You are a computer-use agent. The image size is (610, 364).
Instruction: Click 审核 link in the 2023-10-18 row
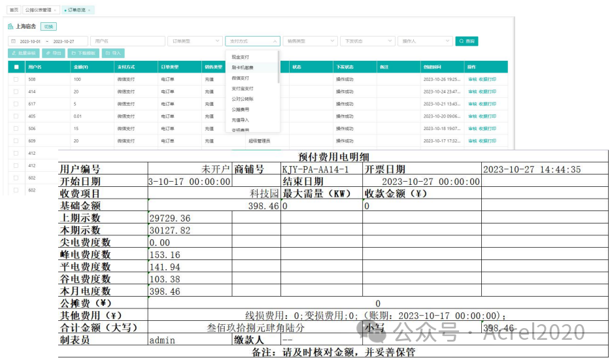tap(472, 128)
